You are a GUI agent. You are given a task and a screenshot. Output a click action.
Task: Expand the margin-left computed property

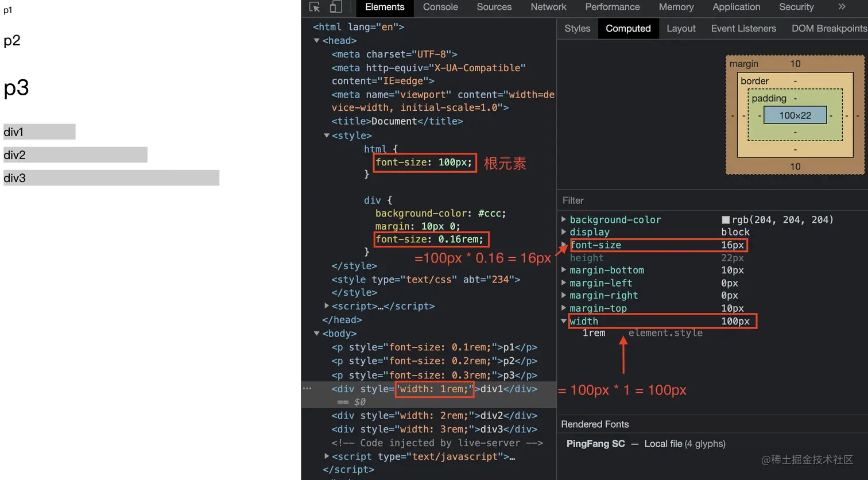click(564, 282)
